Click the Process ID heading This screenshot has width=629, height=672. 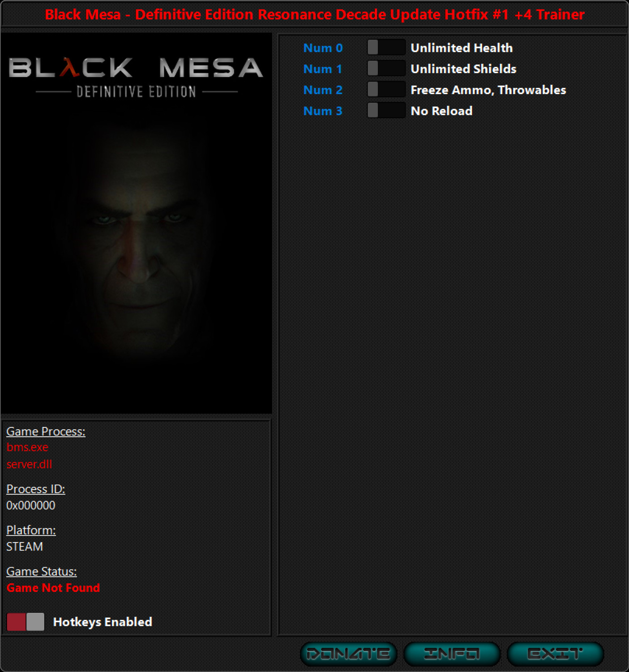pos(36,489)
